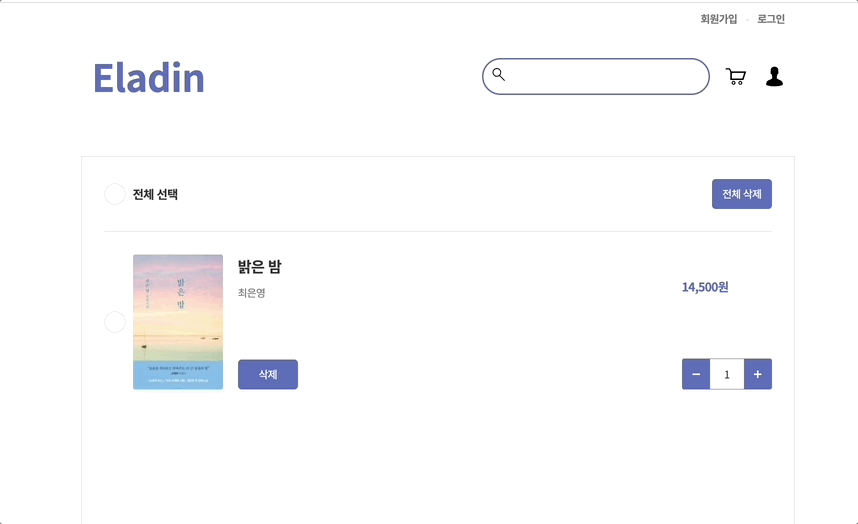Click the 전체 선택 label text
The height and width of the screenshot is (524, 858).
[155, 194]
